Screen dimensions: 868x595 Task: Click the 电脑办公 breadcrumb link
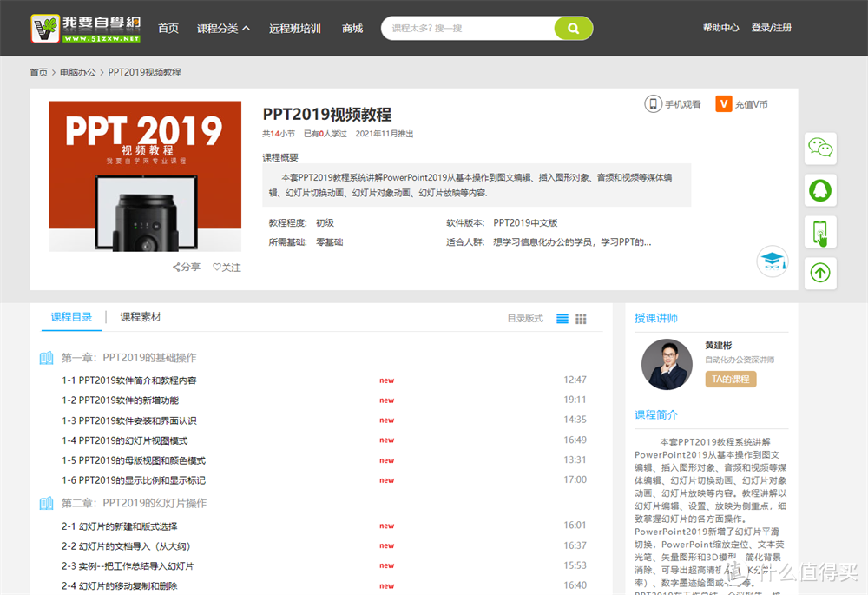(77, 73)
